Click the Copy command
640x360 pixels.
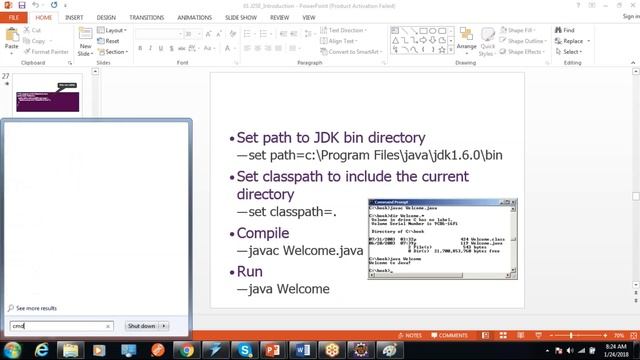[38, 41]
